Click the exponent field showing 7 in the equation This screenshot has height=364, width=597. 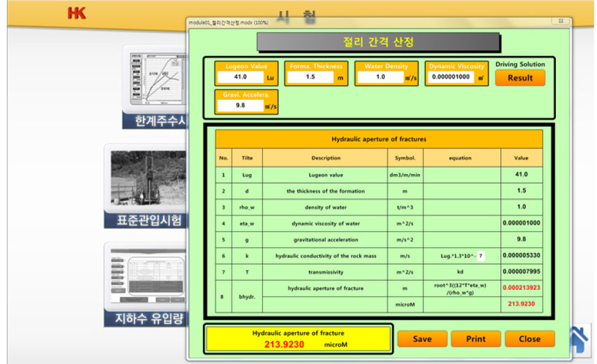481,256
